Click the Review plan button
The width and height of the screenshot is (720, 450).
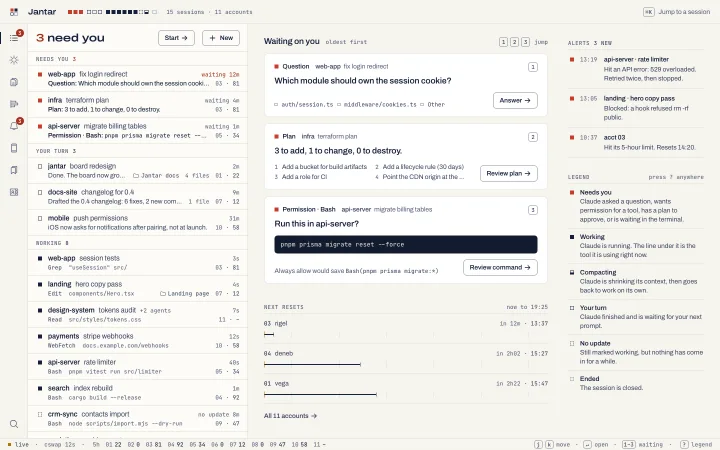509,174
